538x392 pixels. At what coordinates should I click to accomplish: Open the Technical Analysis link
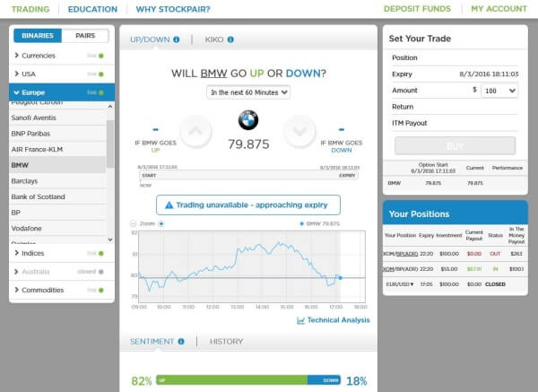(338, 320)
